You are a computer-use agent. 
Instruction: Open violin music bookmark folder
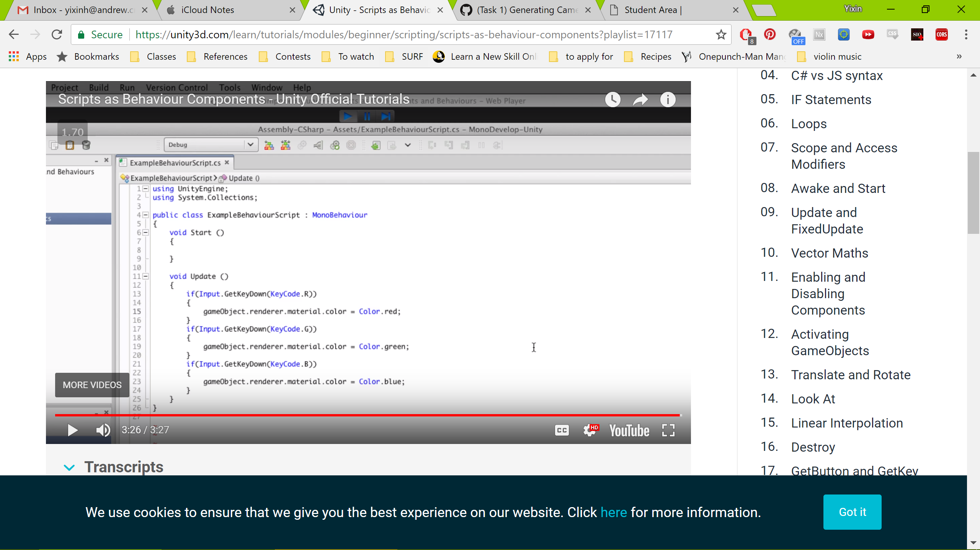tap(829, 57)
